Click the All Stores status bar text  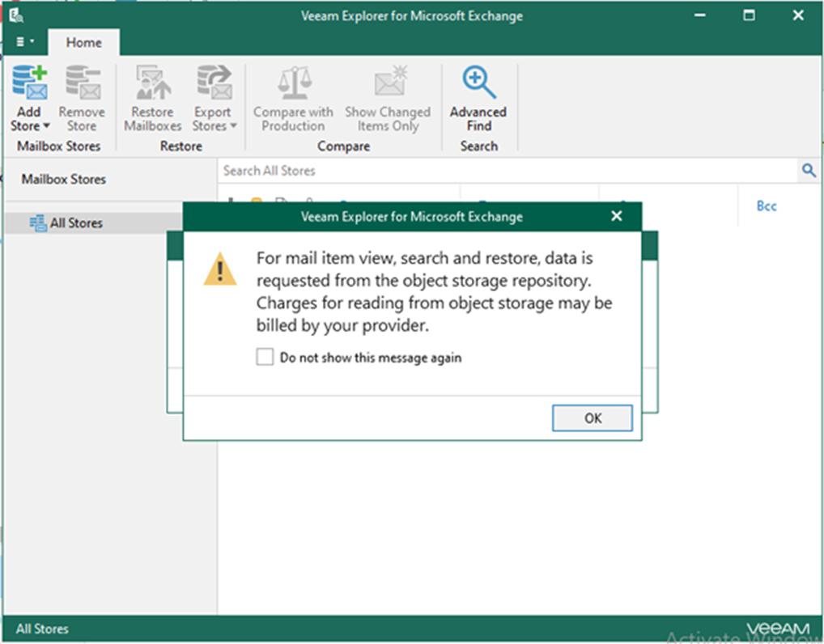(x=42, y=629)
